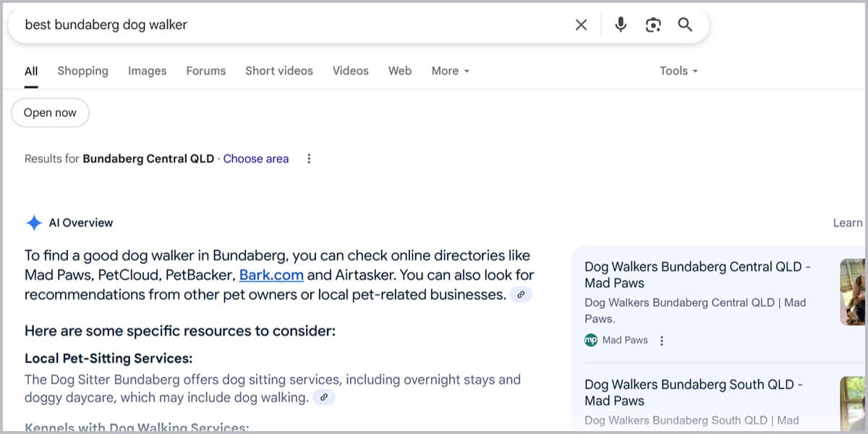This screenshot has width=868, height=434.
Task: Open thumbnail image for Bundaberg South Mad Paws card
Action: [x=853, y=404]
